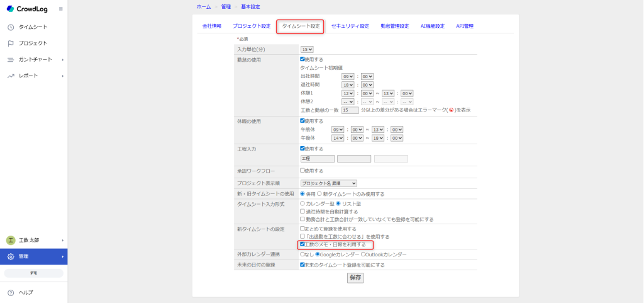Click the 保存 button
This screenshot has height=303, width=644.
click(x=355, y=278)
